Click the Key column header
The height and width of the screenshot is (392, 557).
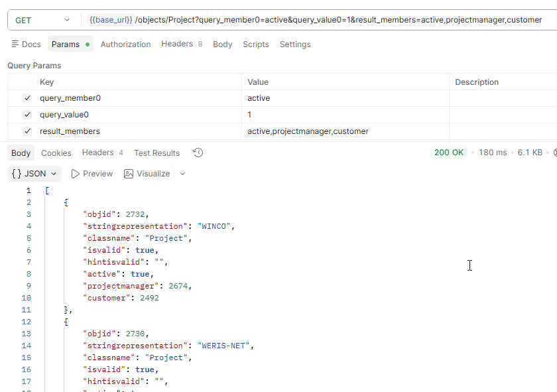coord(46,82)
